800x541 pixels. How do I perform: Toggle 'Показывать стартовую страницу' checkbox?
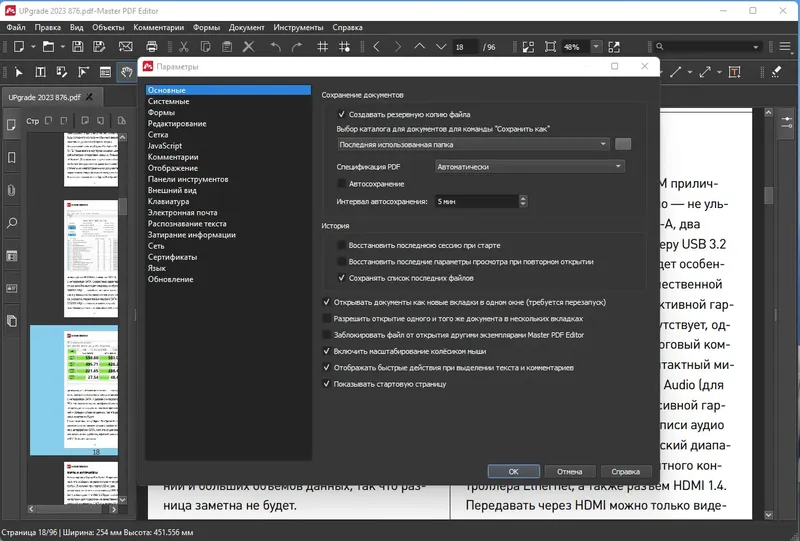327,383
